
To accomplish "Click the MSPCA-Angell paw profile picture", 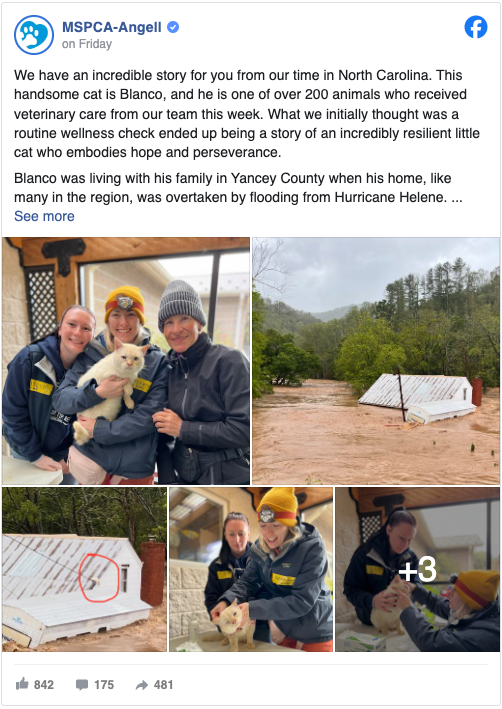I will [34, 35].
